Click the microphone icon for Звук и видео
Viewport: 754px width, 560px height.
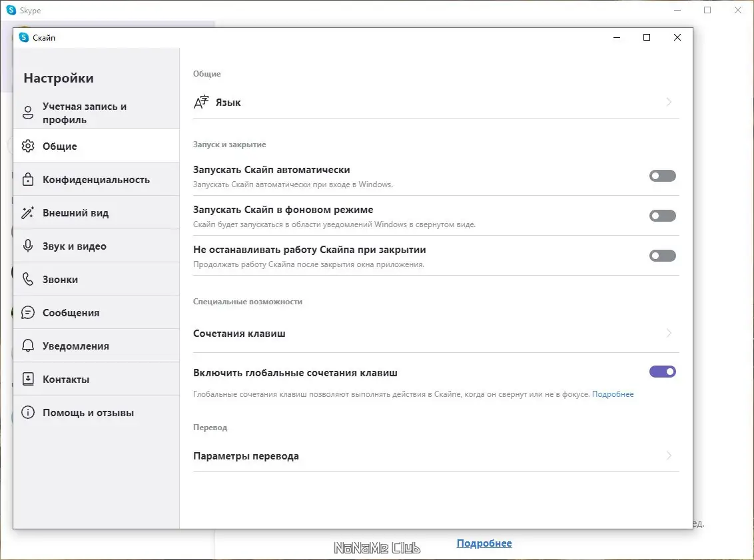click(28, 246)
